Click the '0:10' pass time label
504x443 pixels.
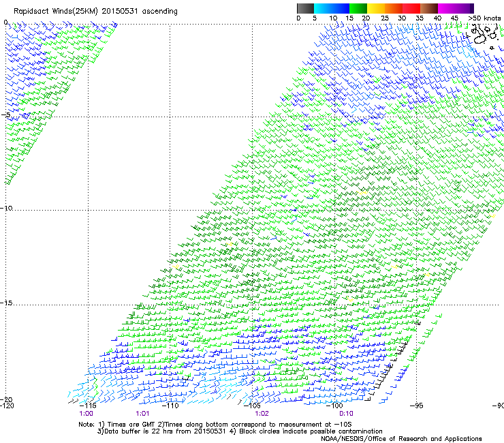pos(346,414)
